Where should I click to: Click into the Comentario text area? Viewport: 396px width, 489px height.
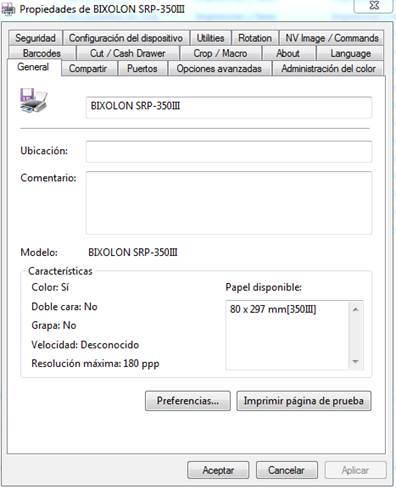[229, 203]
